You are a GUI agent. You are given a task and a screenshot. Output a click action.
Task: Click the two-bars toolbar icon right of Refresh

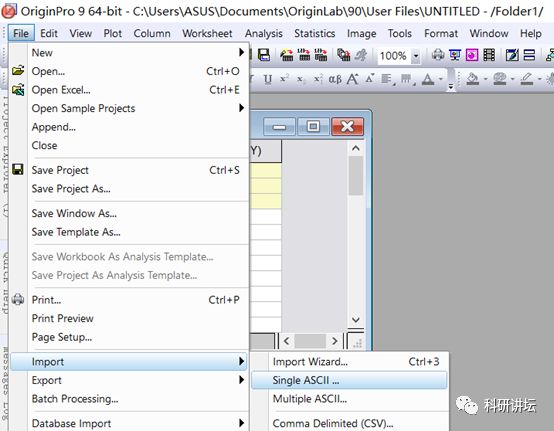529,55
